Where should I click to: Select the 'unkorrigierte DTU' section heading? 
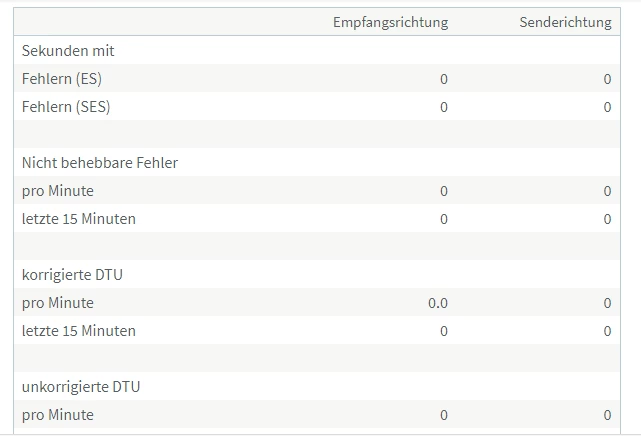click(79, 386)
